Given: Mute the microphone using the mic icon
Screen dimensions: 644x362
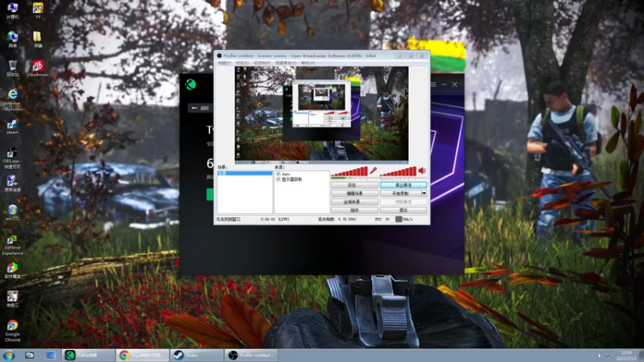Looking at the screenshot, I should 373,171.
